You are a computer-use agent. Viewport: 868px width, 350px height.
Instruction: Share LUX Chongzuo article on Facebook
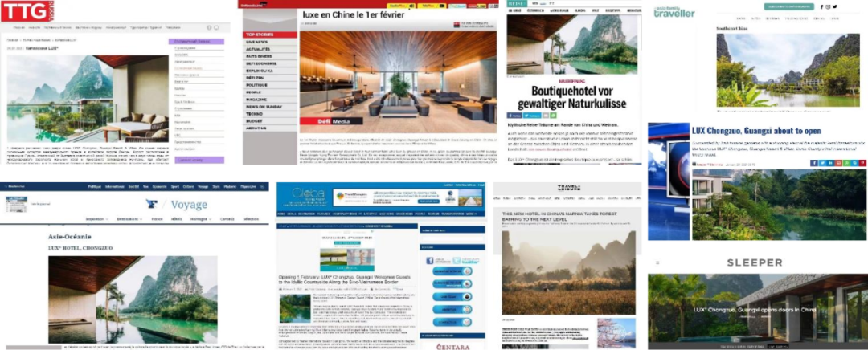(x=813, y=163)
